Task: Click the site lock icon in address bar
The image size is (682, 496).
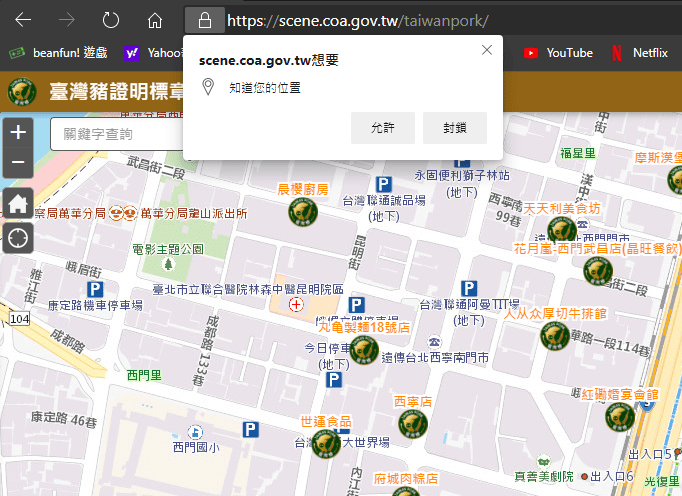Action: pos(204,20)
